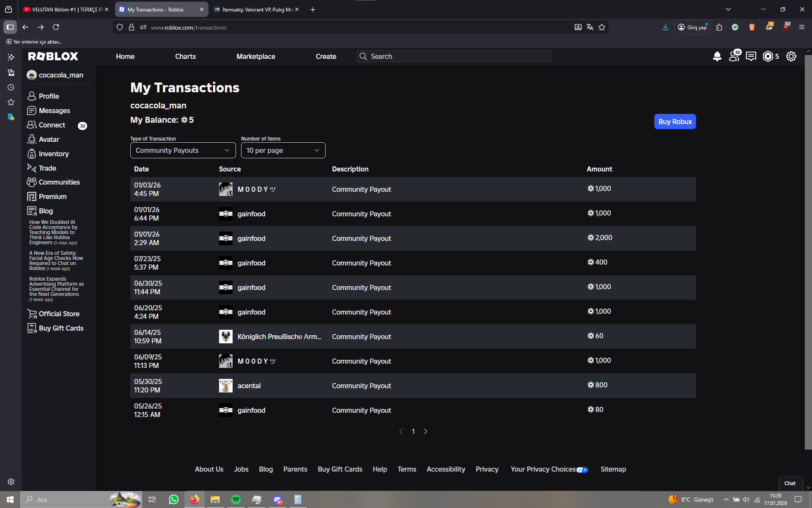Open Spotify from the taskbar
Screen dimensions: 812x508
pyautogui.click(x=236, y=500)
